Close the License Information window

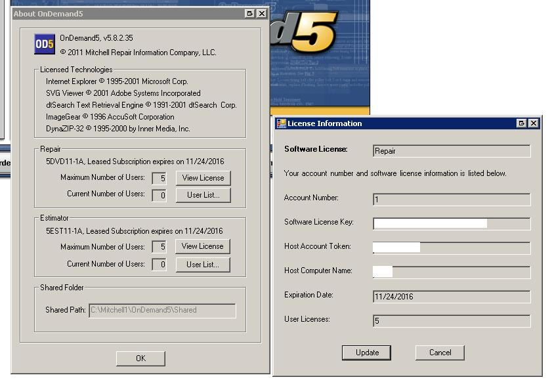pos(533,123)
